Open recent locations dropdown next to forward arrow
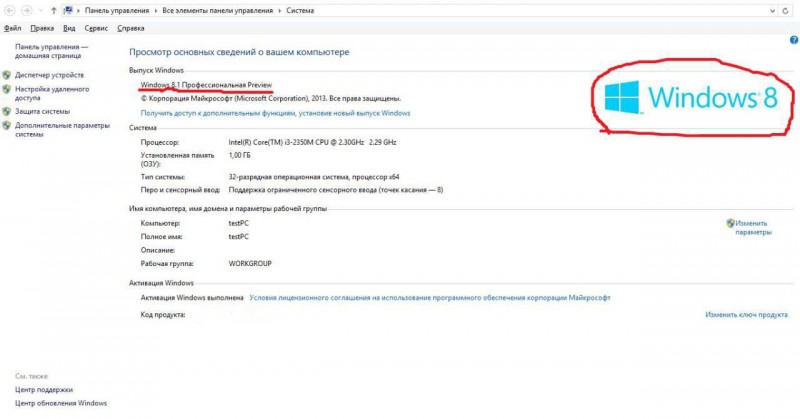The height and width of the screenshot is (419, 800). pos(40,11)
